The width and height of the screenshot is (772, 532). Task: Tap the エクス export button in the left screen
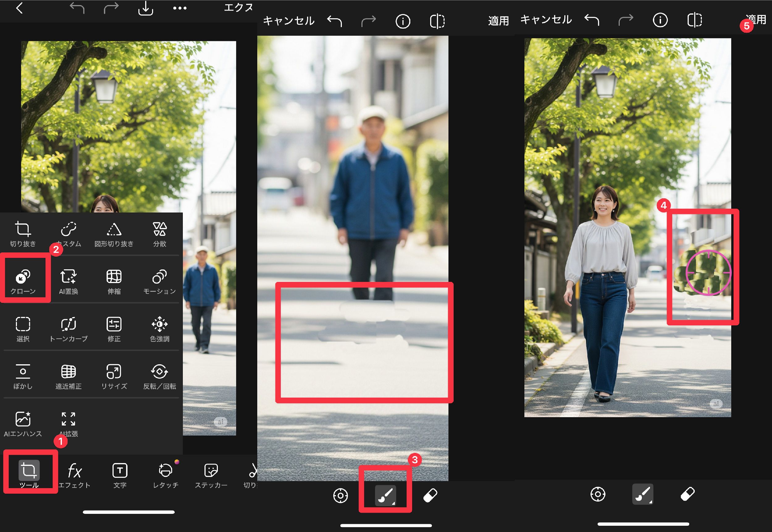(238, 7)
